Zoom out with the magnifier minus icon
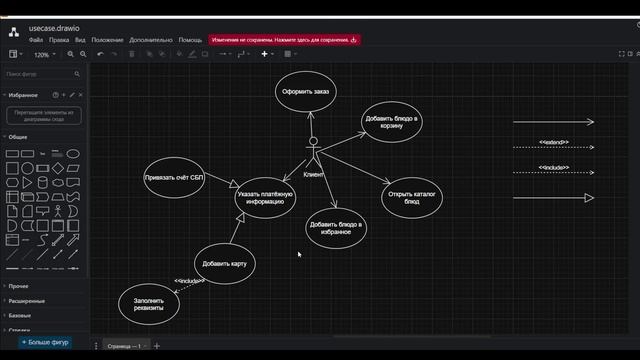 tap(83, 54)
